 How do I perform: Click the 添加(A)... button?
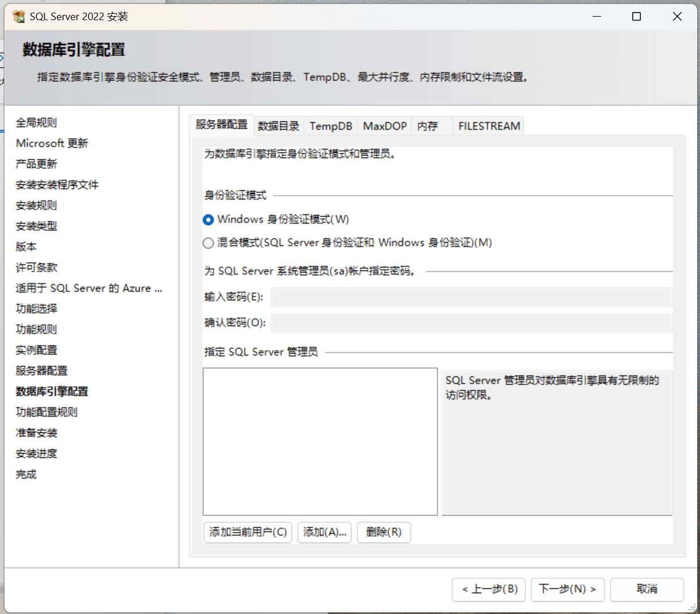(x=324, y=532)
